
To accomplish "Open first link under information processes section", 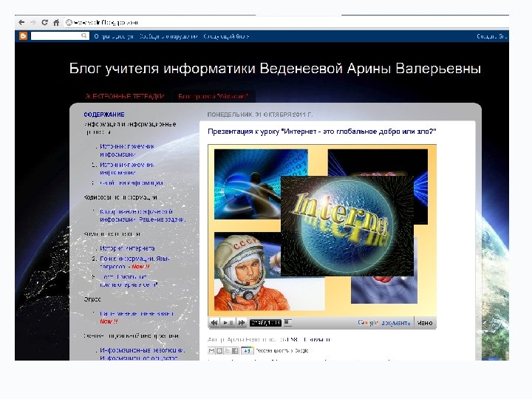I will [126, 150].
